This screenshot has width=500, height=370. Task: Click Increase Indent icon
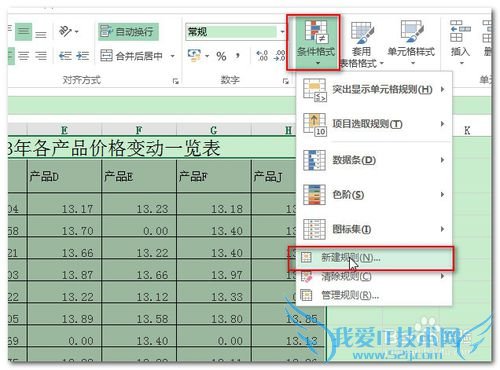click(82, 56)
